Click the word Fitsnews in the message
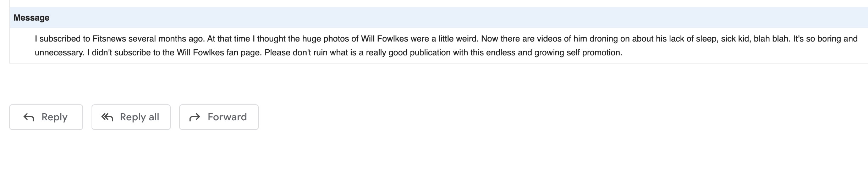This screenshot has height=186, width=868. [x=109, y=39]
